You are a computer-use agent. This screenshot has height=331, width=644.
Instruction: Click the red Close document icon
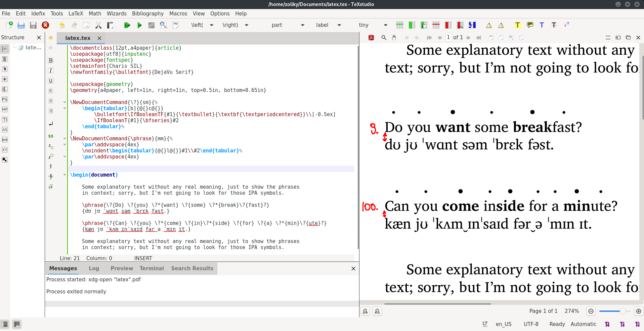point(45,25)
